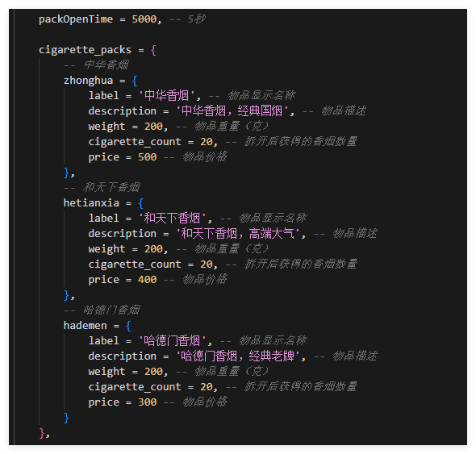Click the comment '5秒'

[x=196, y=19]
